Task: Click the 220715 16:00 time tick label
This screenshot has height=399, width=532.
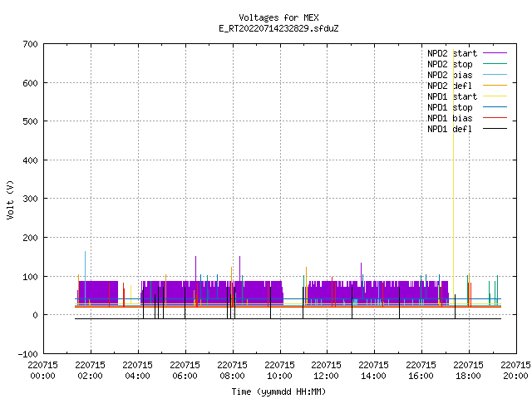Action: (421, 371)
